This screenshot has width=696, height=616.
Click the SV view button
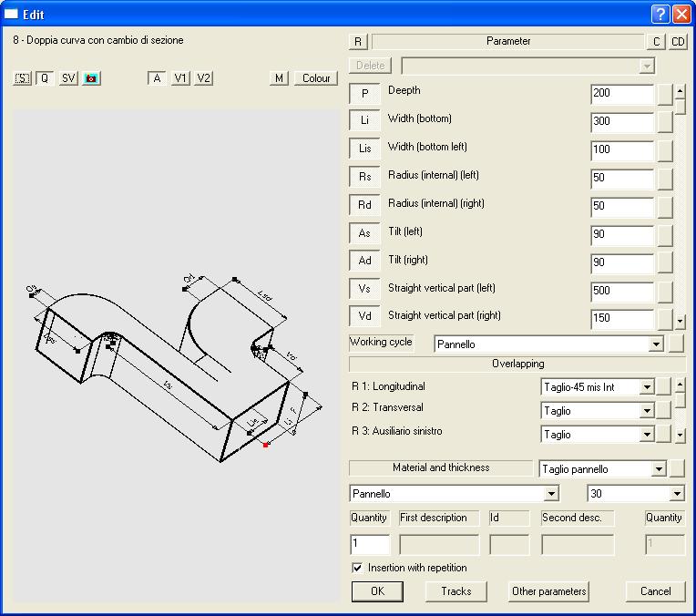68,78
